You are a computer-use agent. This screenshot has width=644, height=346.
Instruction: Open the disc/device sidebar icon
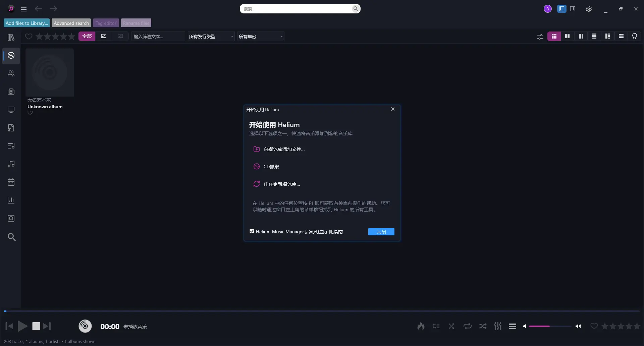pos(11,218)
